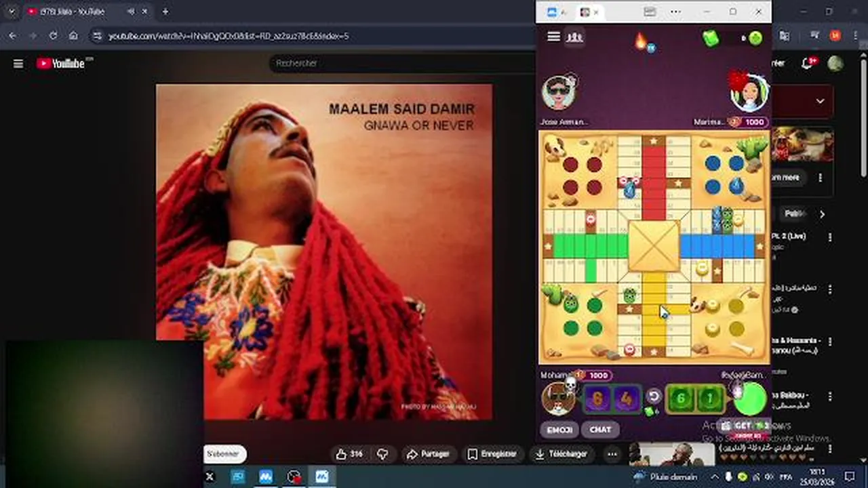The image size is (868, 488).
Task: Mute the YouTube tab audio icon
Action: point(130,12)
